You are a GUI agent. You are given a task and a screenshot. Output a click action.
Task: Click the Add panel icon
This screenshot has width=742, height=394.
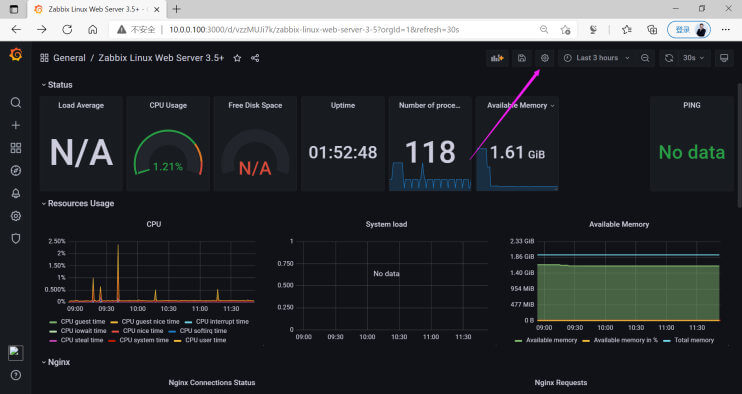[497, 58]
